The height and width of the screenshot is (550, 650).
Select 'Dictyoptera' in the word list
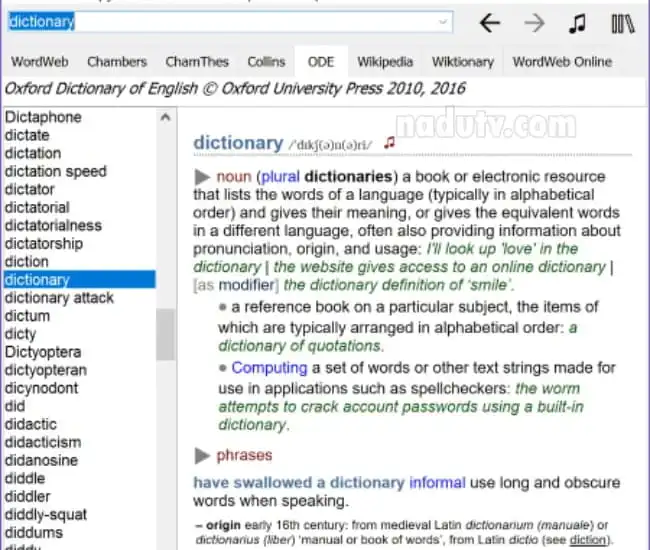pyautogui.click(x=43, y=352)
